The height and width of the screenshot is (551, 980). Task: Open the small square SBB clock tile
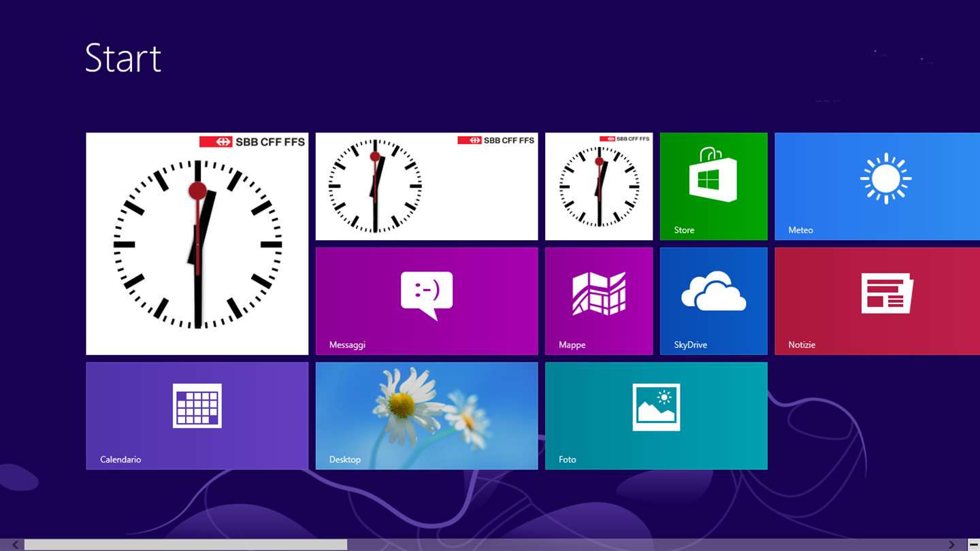pyautogui.click(x=599, y=186)
